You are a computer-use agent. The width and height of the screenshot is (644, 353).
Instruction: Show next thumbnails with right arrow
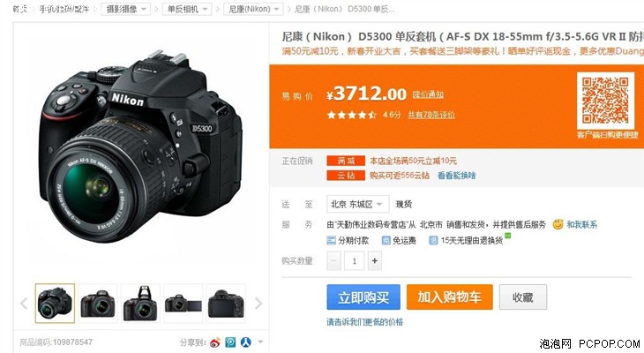(x=258, y=304)
